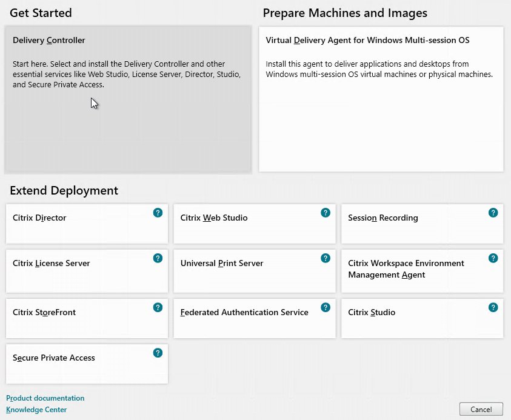Show help for Session Recording
The width and height of the screenshot is (511, 420).
(x=493, y=213)
